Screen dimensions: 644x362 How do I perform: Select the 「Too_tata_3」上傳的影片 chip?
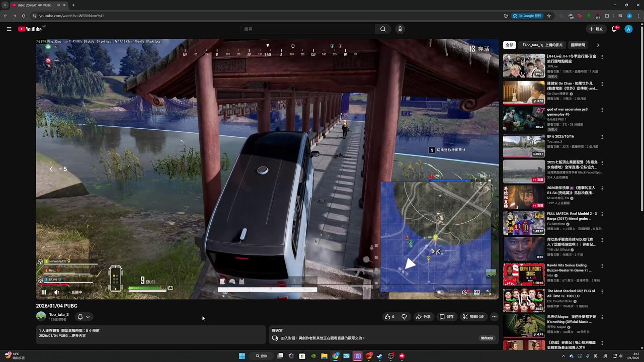pos(543,45)
